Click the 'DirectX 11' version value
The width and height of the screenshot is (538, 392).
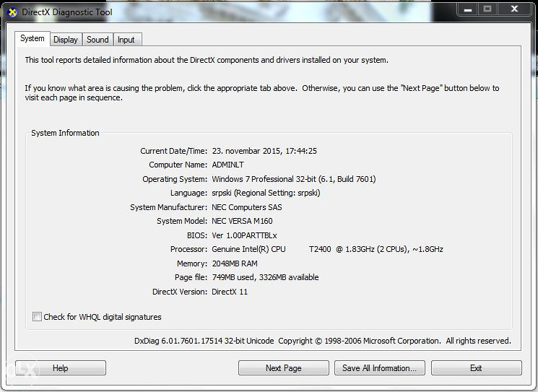(230, 292)
